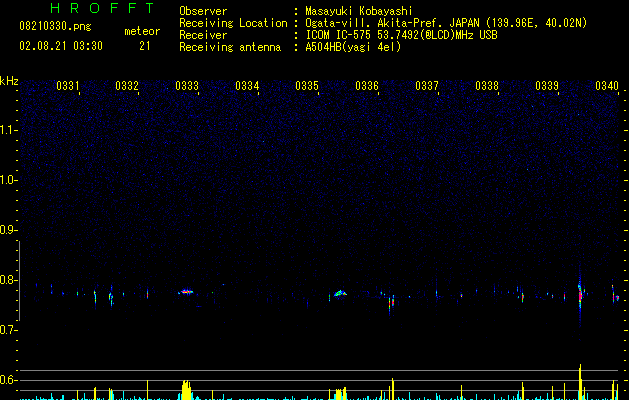
Task: Click the 0.6 kHz axis label
Action: [9, 380]
